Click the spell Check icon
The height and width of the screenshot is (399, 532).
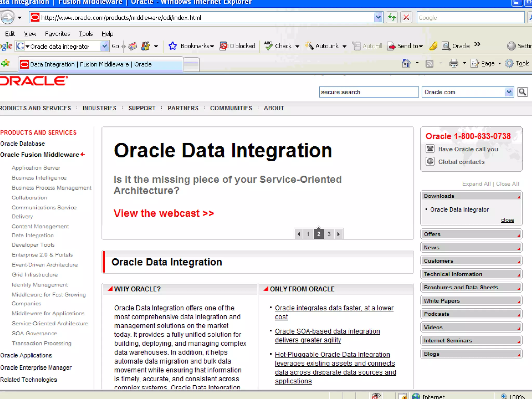[x=268, y=46]
